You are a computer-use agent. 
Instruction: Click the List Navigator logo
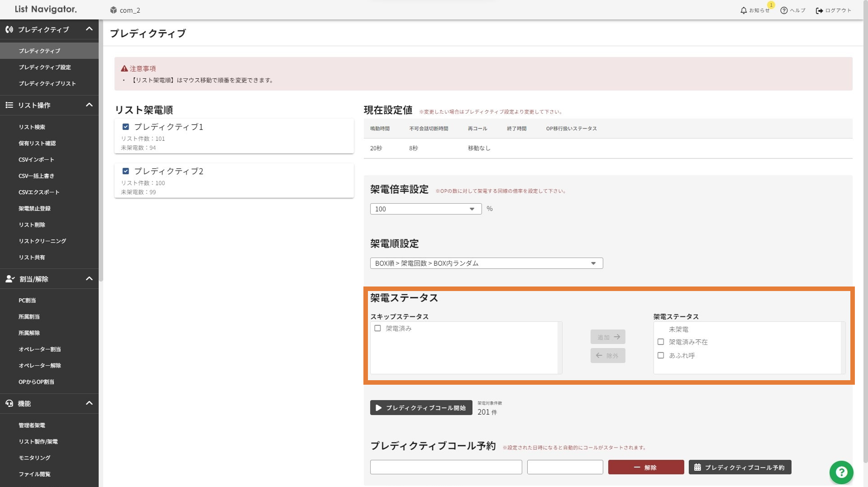tap(46, 9)
